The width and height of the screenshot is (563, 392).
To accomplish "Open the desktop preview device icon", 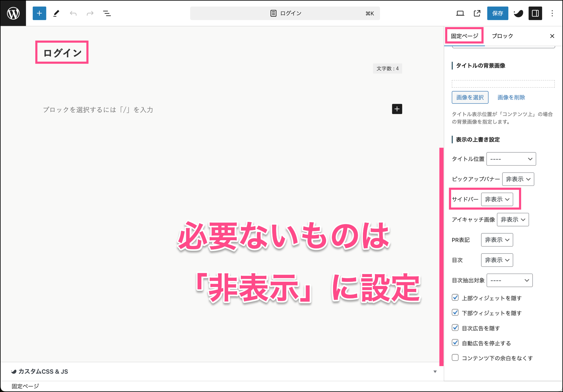I will [x=460, y=13].
